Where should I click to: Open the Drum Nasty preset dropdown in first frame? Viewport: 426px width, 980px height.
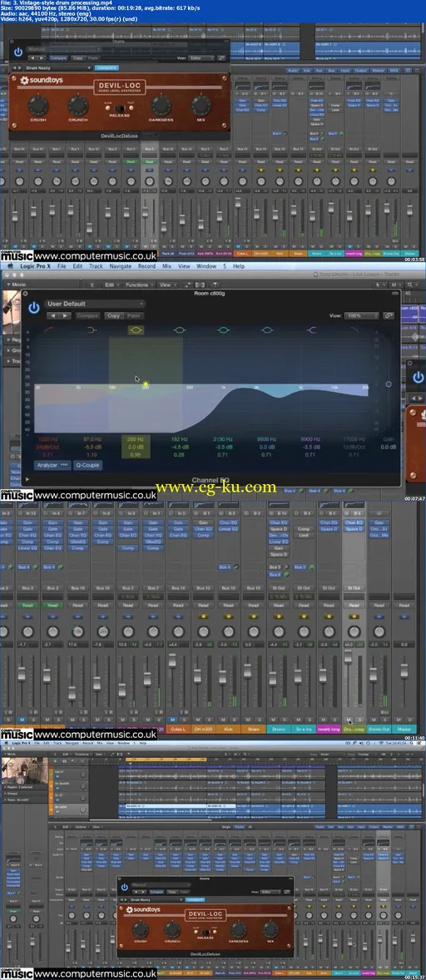(57, 67)
